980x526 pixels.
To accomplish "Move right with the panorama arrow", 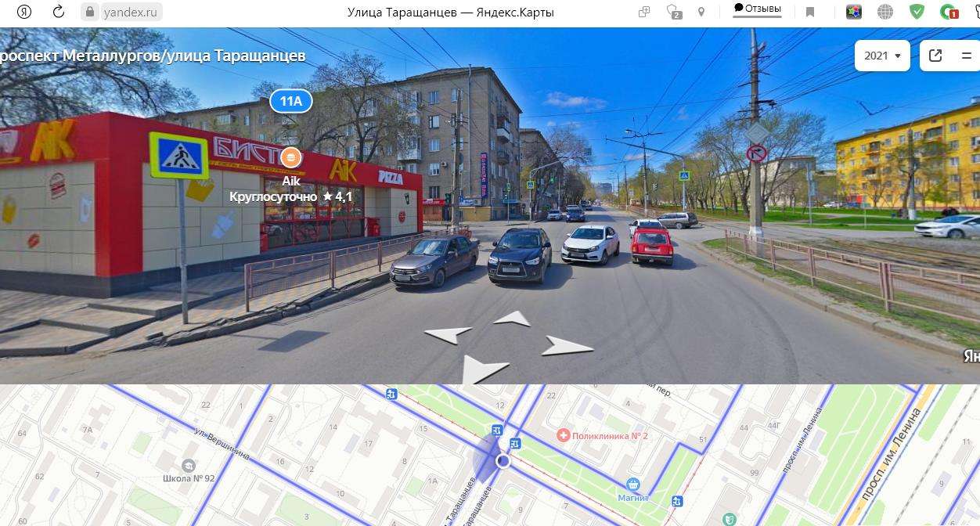I will (x=568, y=345).
